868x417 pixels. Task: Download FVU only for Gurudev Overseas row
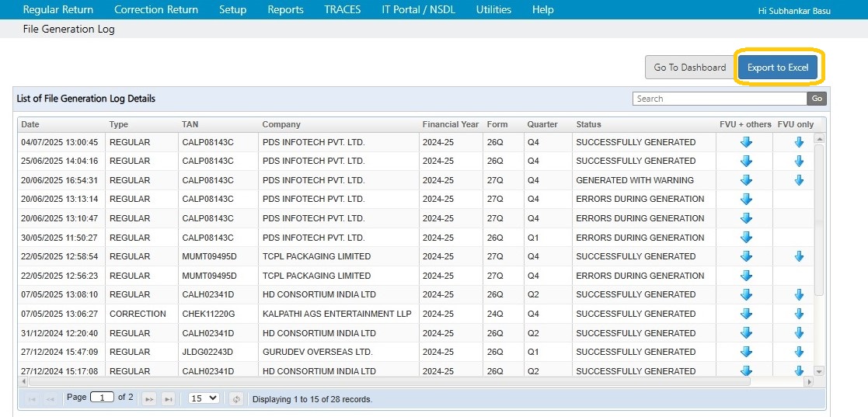click(x=799, y=352)
